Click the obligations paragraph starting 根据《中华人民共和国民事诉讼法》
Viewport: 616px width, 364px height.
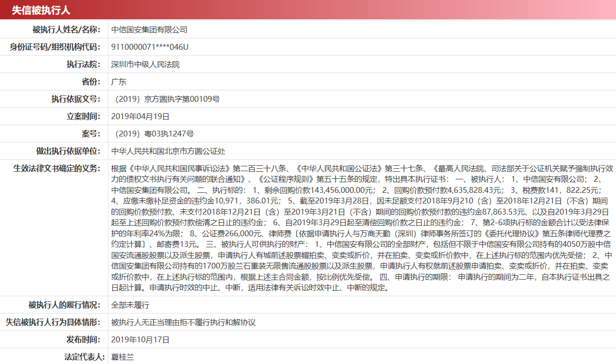point(362,228)
